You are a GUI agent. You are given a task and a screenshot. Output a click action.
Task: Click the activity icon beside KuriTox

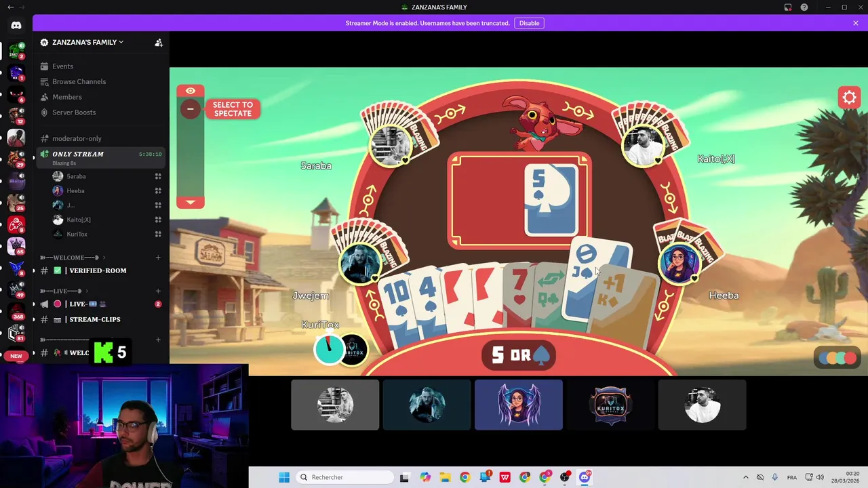click(158, 235)
